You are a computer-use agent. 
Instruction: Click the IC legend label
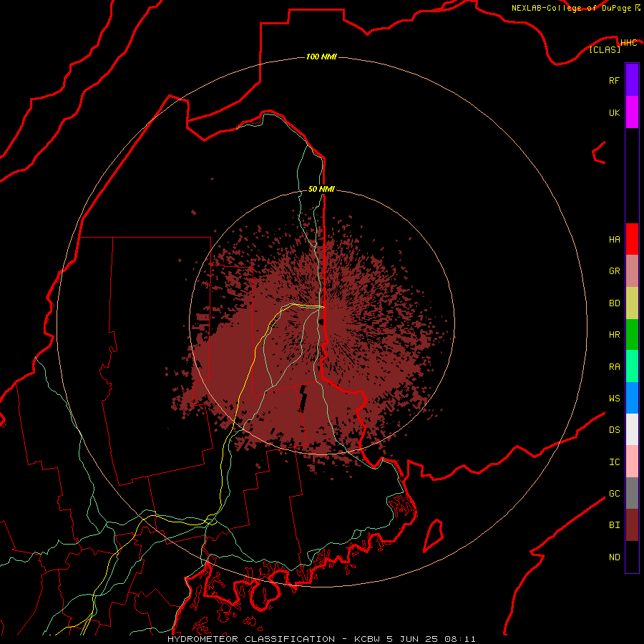(614, 462)
